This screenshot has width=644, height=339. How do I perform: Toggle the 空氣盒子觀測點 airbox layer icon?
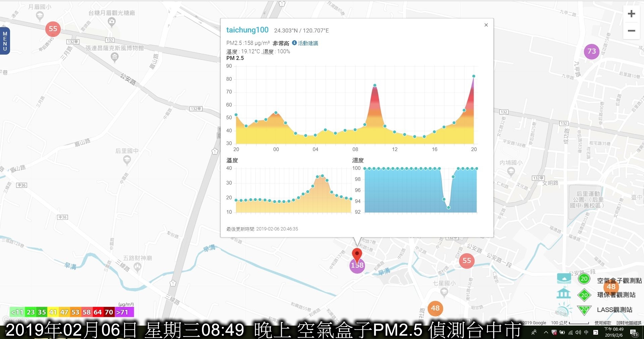pyautogui.click(x=564, y=278)
